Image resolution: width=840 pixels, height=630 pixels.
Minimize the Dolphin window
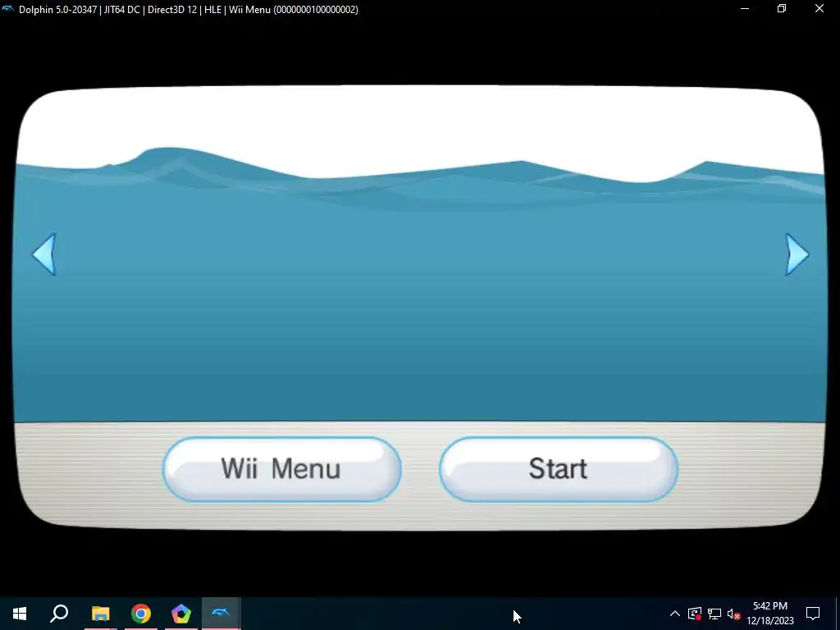point(745,8)
